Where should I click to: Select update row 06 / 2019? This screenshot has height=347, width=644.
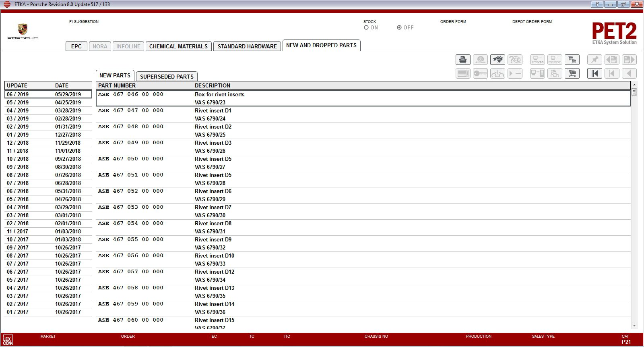tap(48, 94)
